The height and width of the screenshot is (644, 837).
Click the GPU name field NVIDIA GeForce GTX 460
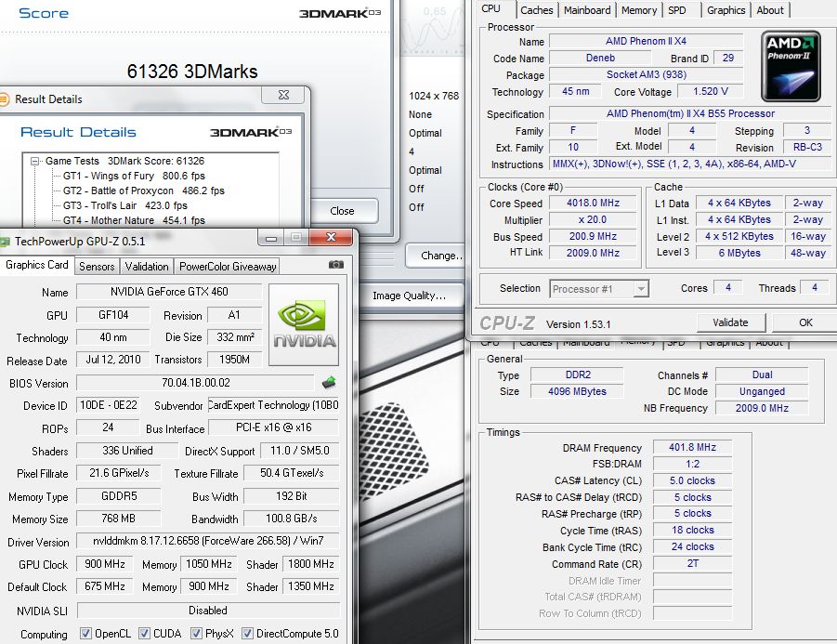(169, 292)
